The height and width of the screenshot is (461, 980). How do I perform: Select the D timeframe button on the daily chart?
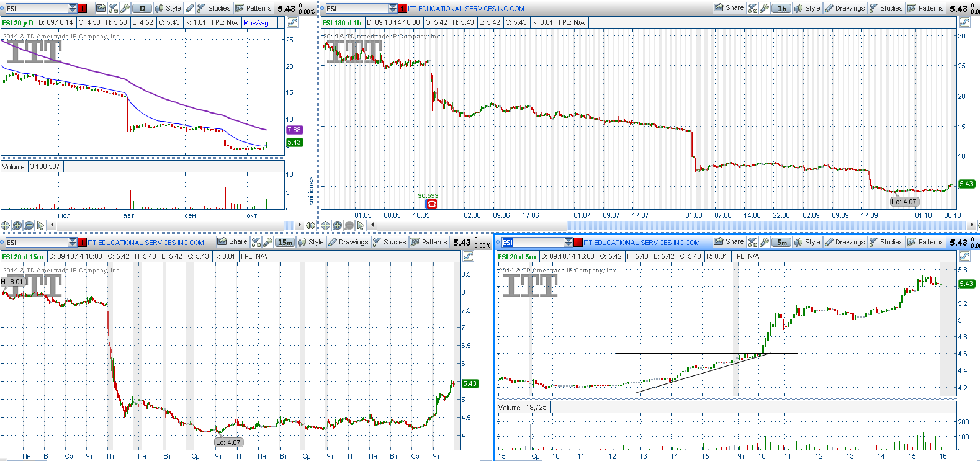[143, 8]
